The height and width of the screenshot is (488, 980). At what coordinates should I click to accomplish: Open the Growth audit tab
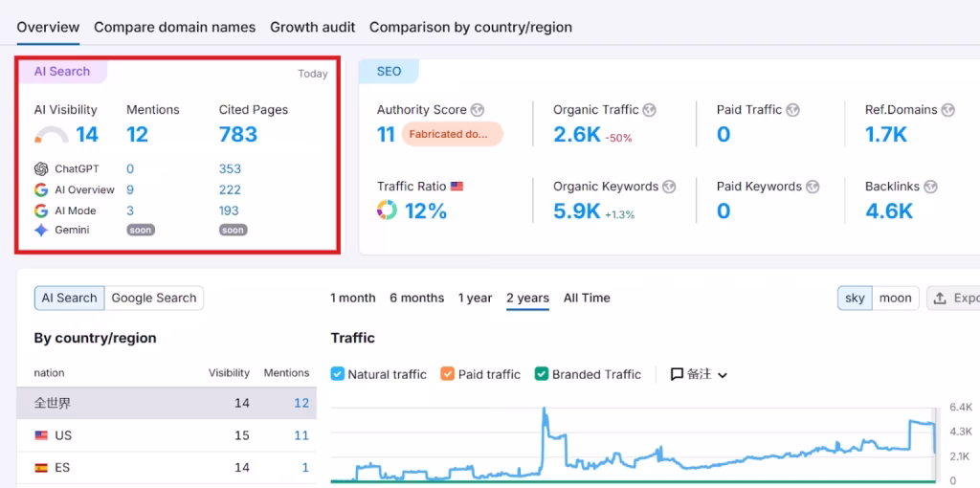(x=313, y=28)
